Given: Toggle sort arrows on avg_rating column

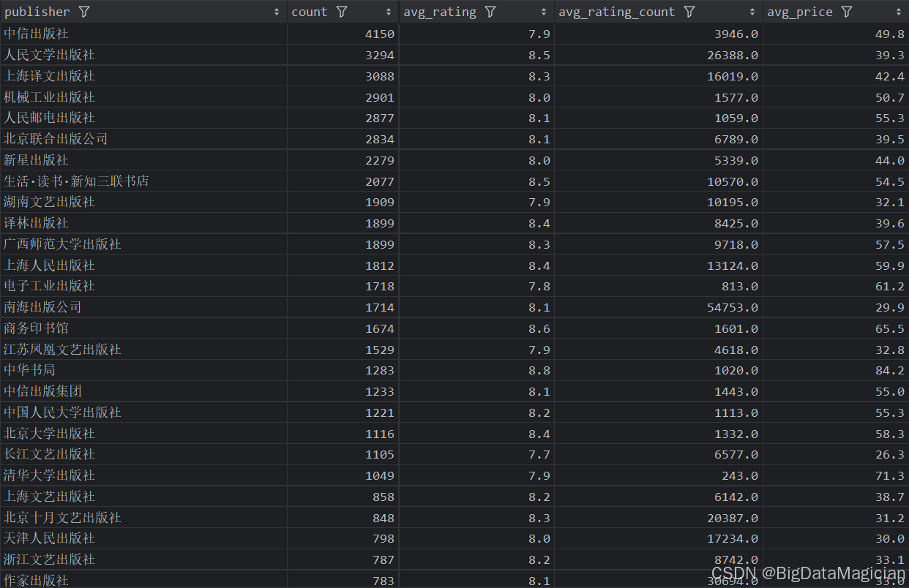Looking at the screenshot, I should click(544, 12).
